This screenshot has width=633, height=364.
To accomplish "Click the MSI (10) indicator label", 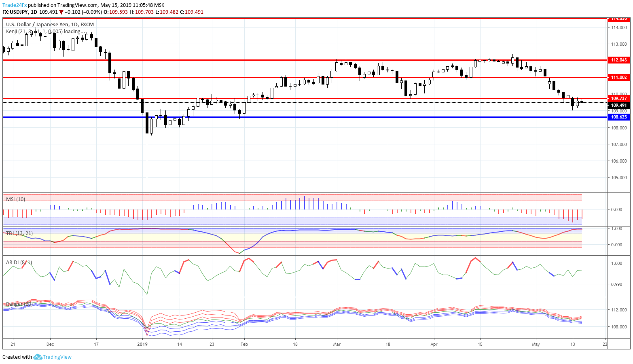I will (15, 199).
